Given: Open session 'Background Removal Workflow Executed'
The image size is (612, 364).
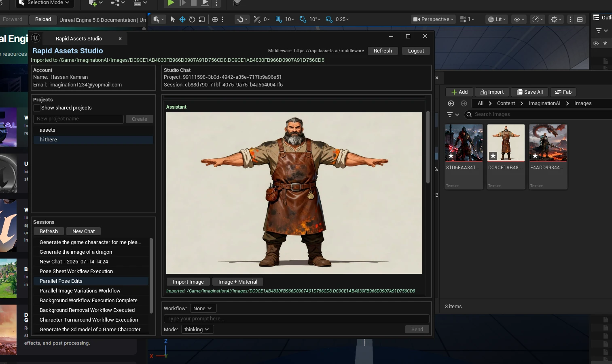Looking at the screenshot, I should pos(91,310).
